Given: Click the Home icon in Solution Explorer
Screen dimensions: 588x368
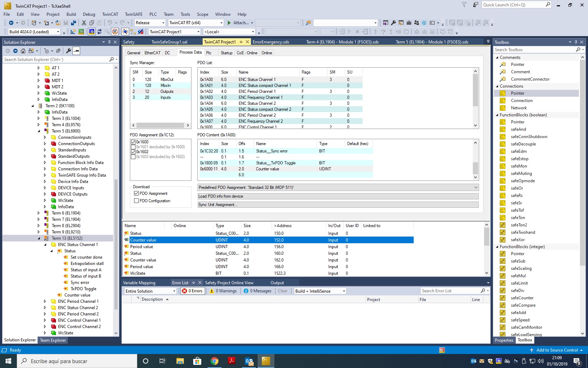Looking at the screenshot, I should click(x=23, y=51).
